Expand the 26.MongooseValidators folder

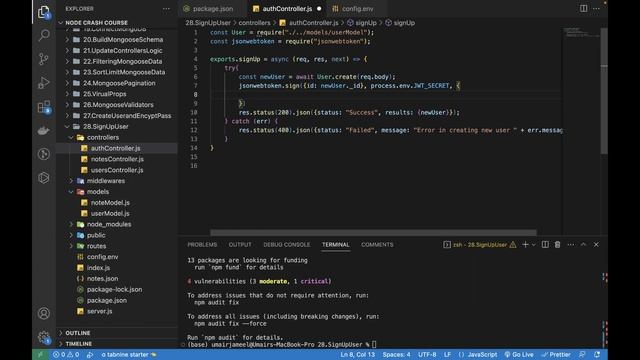pyautogui.click(x=117, y=105)
